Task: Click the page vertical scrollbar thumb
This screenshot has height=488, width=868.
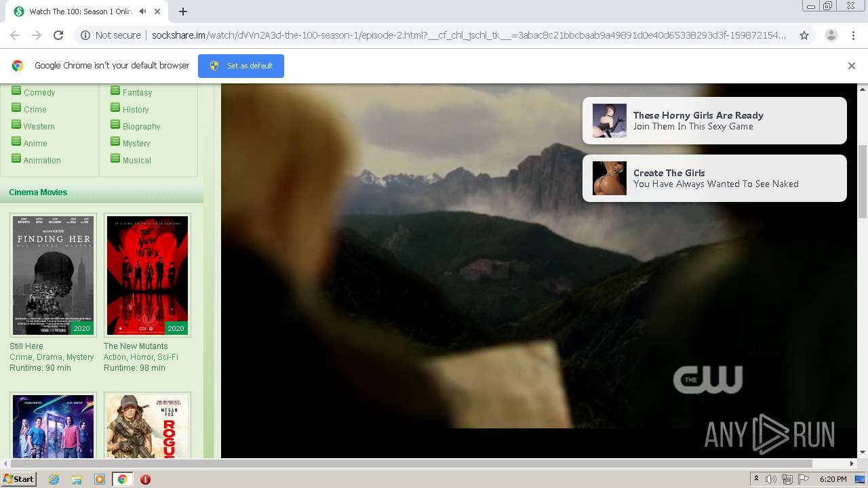Action: (863, 181)
